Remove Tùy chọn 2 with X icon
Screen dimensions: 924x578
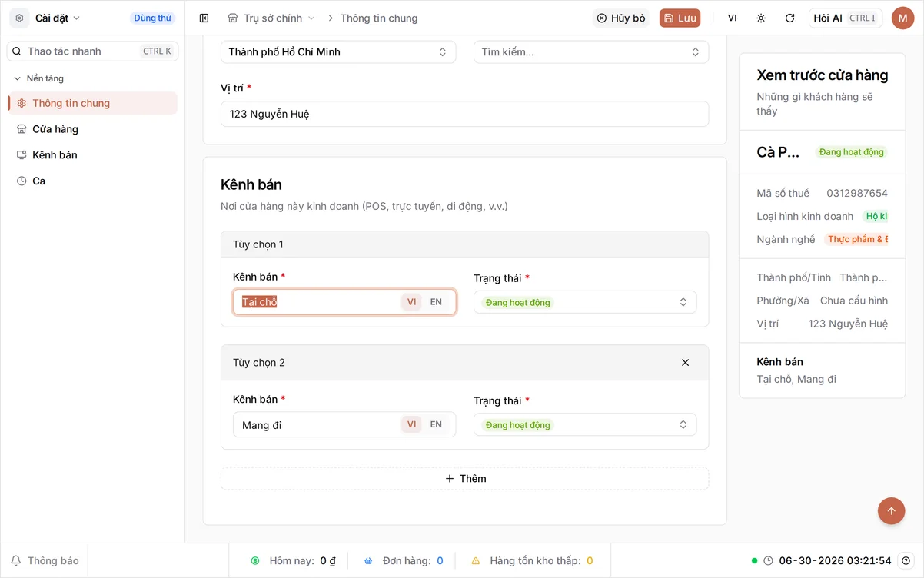pyautogui.click(x=685, y=362)
